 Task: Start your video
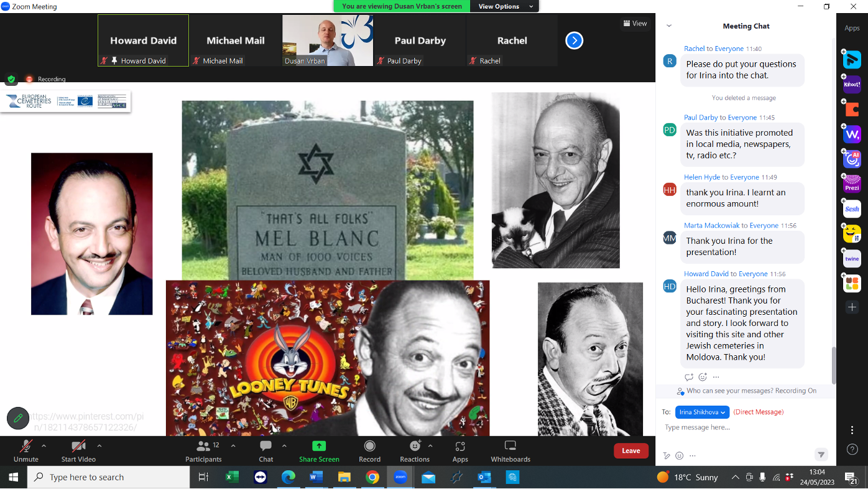78,449
